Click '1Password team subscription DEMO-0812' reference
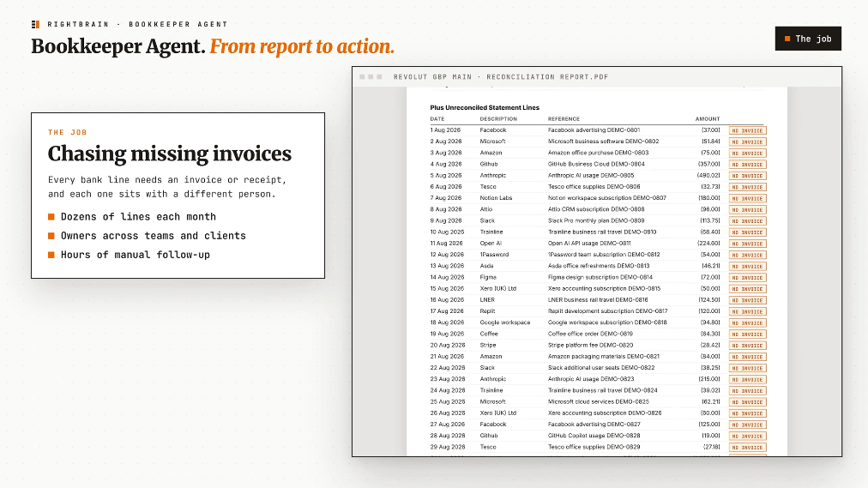 pos(604,255)
